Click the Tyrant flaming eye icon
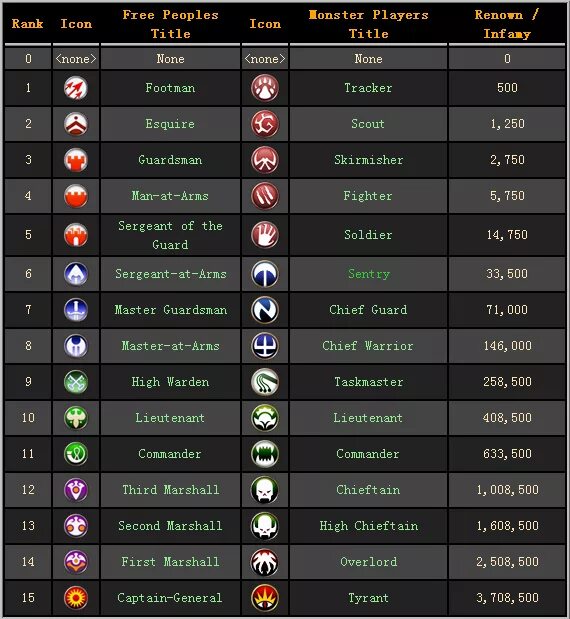 (265, 598)
